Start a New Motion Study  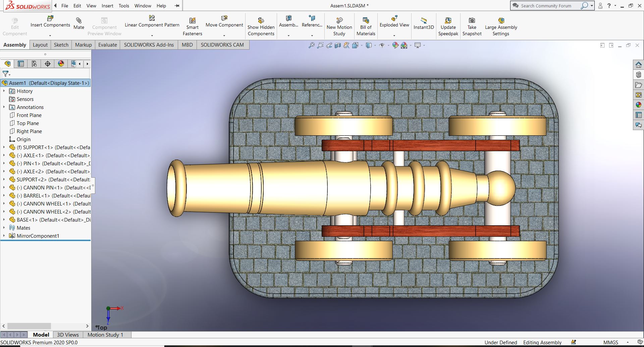pos(339,21)
